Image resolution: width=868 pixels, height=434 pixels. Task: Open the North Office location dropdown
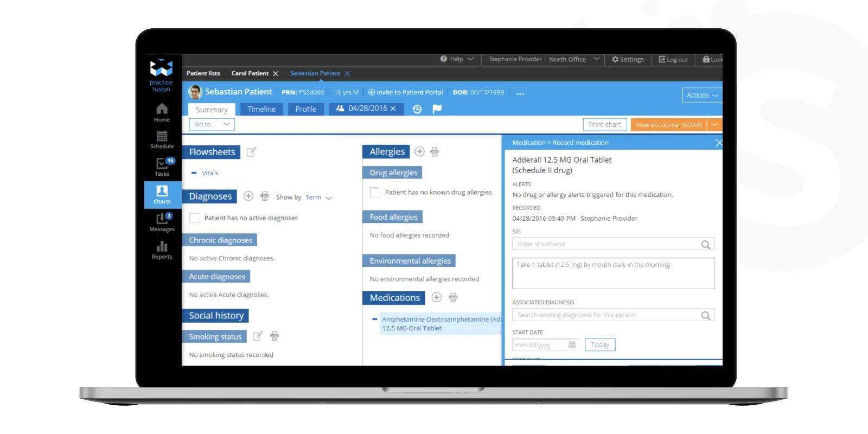(574, 59)
